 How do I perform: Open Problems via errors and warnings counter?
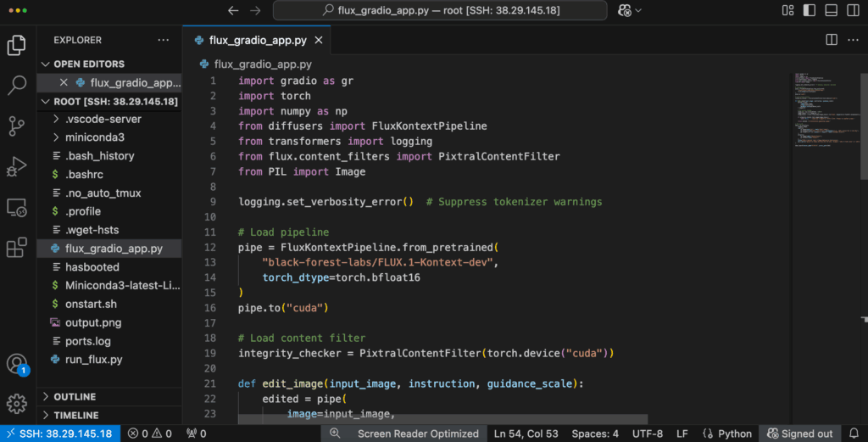click(x=150, y=434)
